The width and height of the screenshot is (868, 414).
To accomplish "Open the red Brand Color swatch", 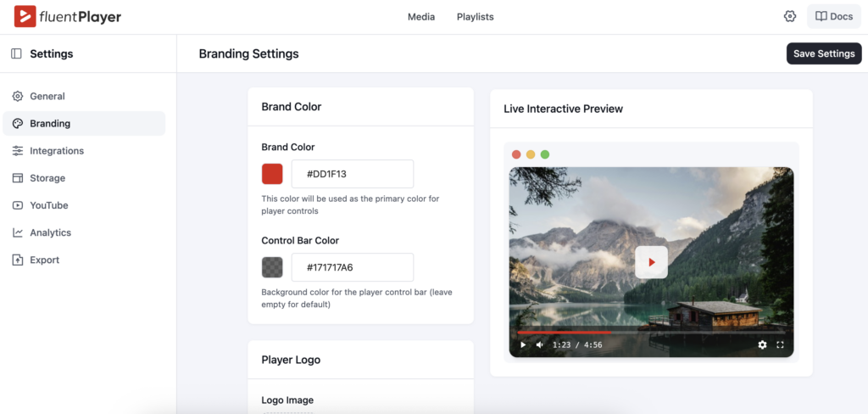I will (272, 174).
